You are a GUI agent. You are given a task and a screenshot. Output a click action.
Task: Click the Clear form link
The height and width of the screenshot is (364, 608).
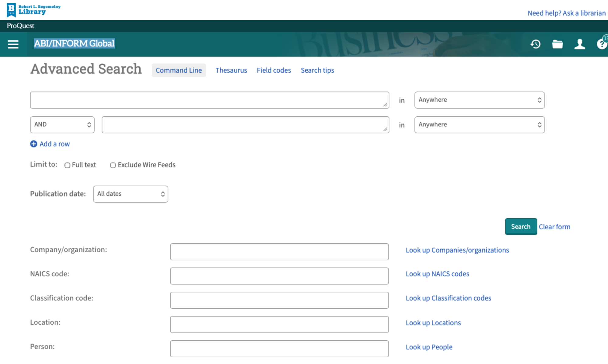(554, 226)
